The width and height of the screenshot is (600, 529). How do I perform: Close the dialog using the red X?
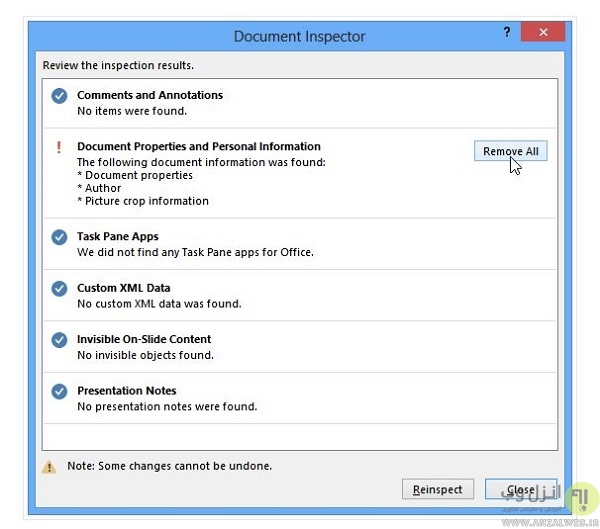543,33
